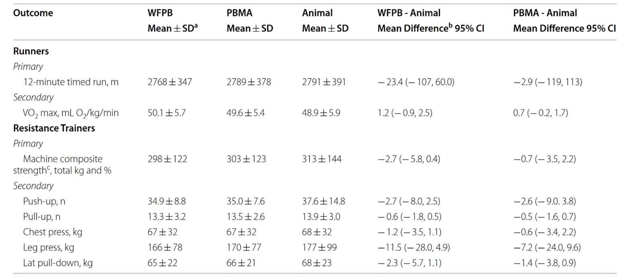Click the Animal column header
This screenshot has height=276, width=644.
(317, 13)
